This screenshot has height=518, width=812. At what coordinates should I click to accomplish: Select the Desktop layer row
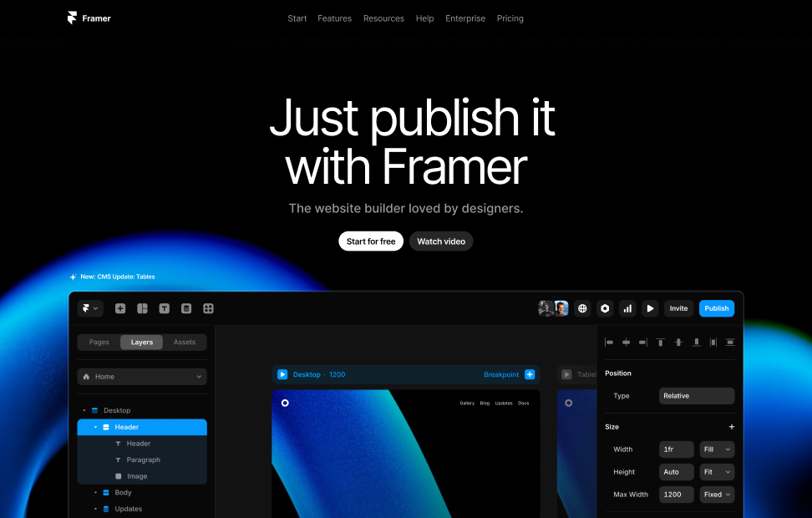(x=142, y=410)
